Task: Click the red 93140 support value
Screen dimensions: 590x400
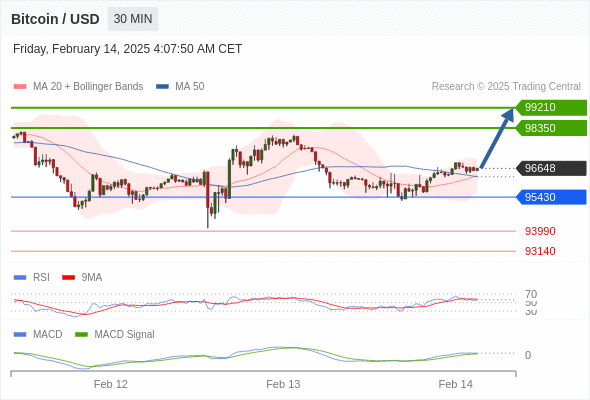Action: [x=540, y=251]
